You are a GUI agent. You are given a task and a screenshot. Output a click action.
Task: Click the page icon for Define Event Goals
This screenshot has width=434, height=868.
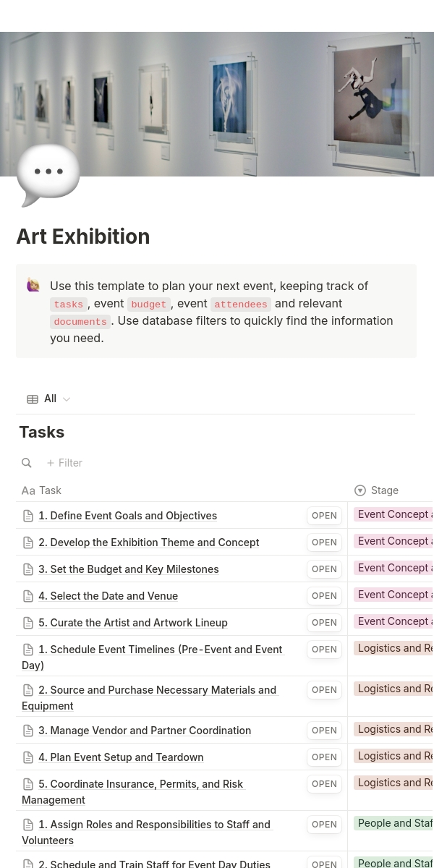(28, 516)
